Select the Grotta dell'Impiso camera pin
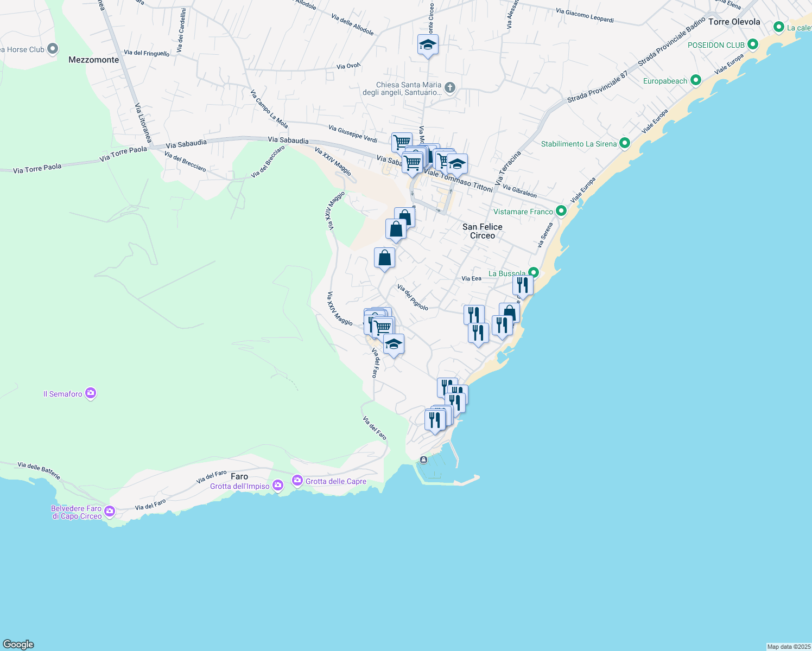The width and height of the screenshot is (812, 651). click(x=278, y=485)
